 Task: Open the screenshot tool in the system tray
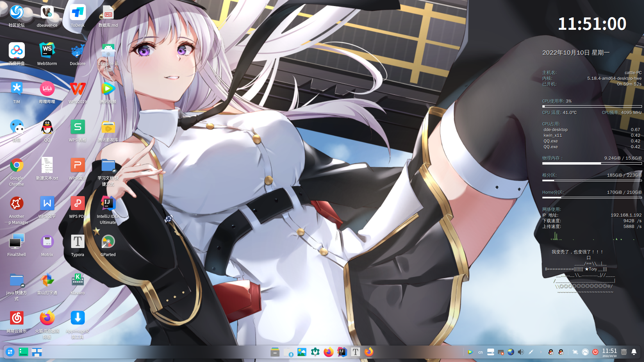pos(576,352)
